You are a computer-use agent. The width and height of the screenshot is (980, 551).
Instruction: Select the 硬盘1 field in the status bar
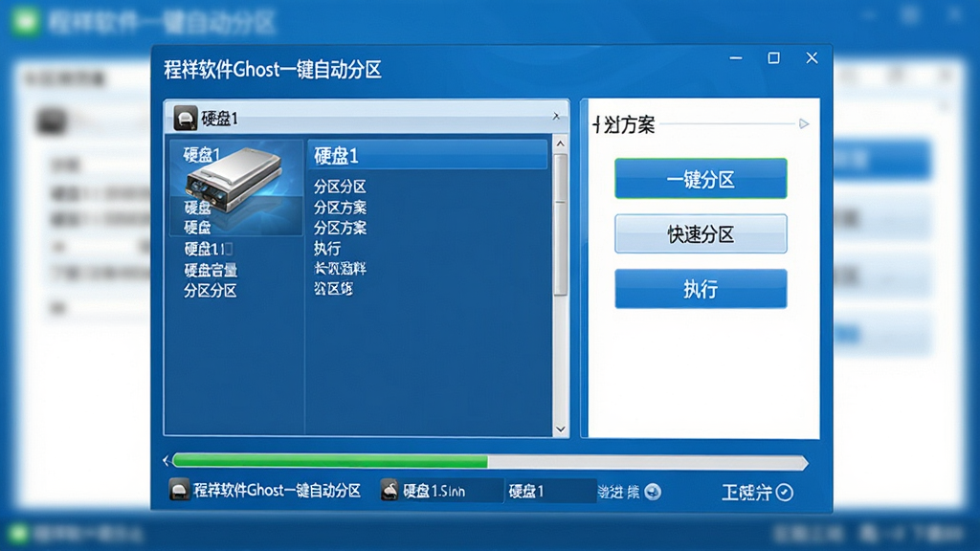(x=549, y=491)
